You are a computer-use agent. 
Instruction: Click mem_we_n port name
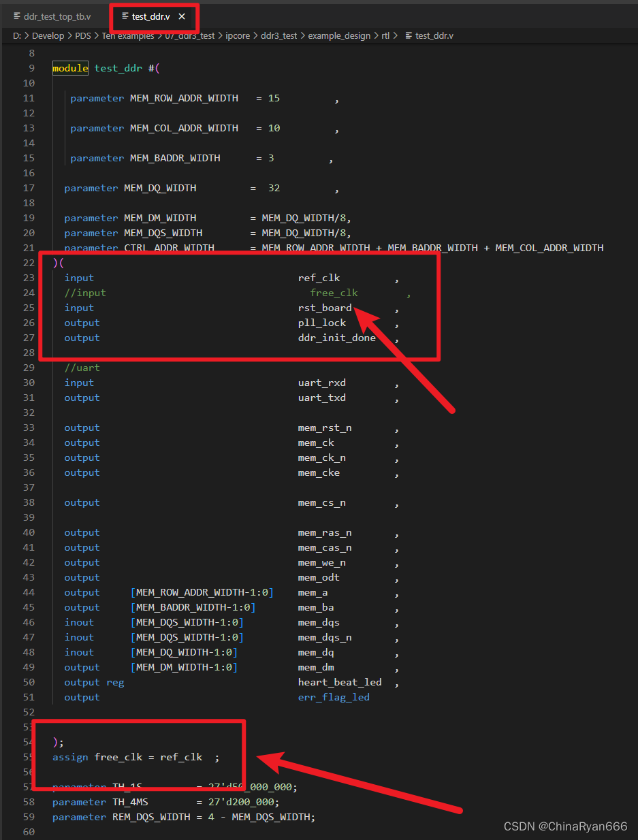tap(322, 562)
